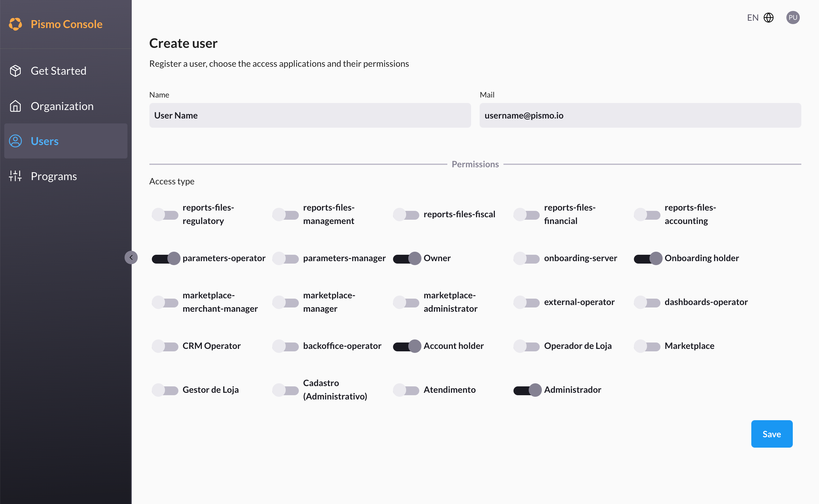819x504 pixels.
Task: Collapse the sidebar with the chevron
Action: click(131, 257)
